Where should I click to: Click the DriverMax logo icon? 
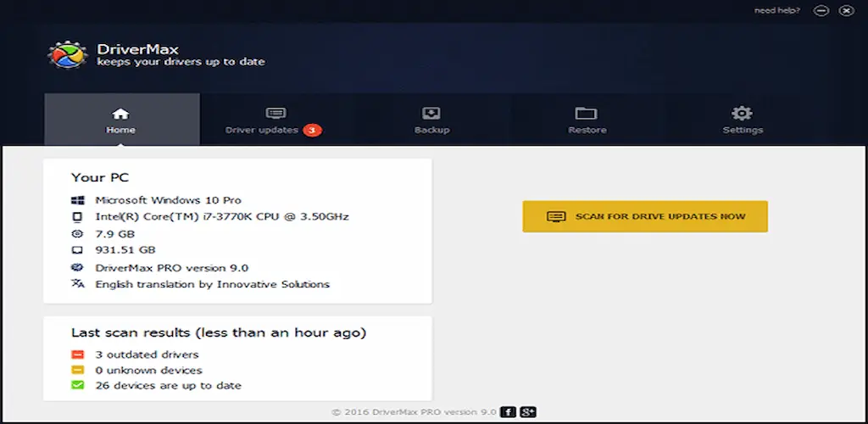pyautogui.click(x=67, y=54)
